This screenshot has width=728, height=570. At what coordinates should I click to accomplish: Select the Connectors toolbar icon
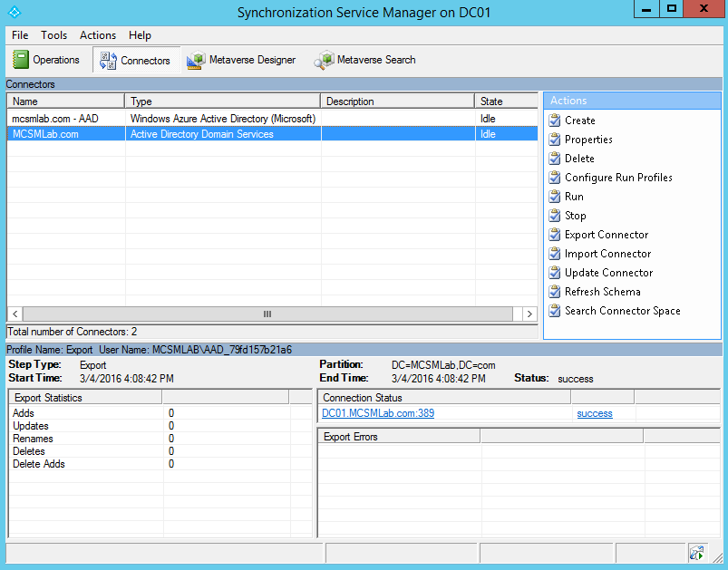point(108,61)
